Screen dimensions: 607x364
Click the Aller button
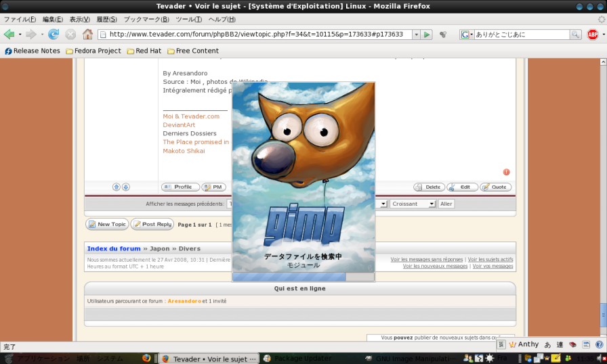click(446, 204)
